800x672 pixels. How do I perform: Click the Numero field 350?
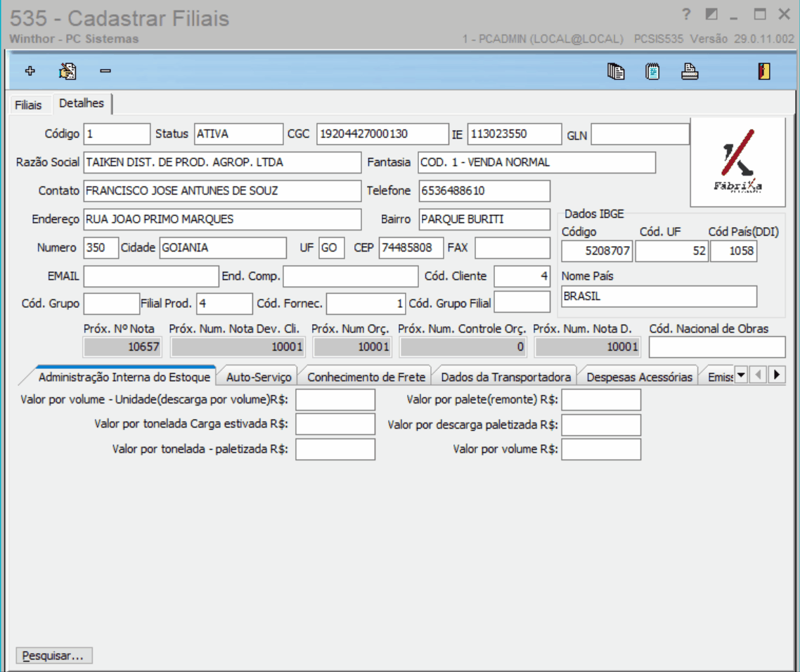pyautogui.click(x=101, y=248)
